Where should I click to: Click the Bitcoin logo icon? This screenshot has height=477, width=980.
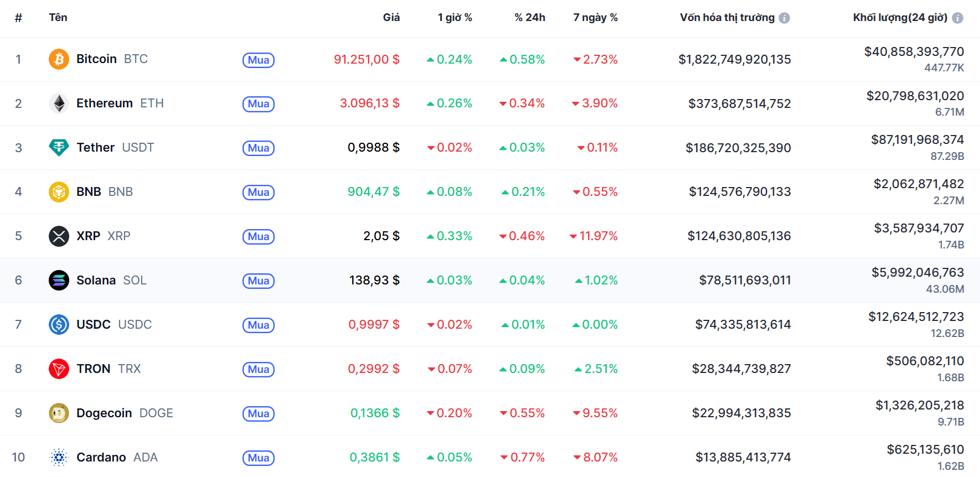[59, 59]
